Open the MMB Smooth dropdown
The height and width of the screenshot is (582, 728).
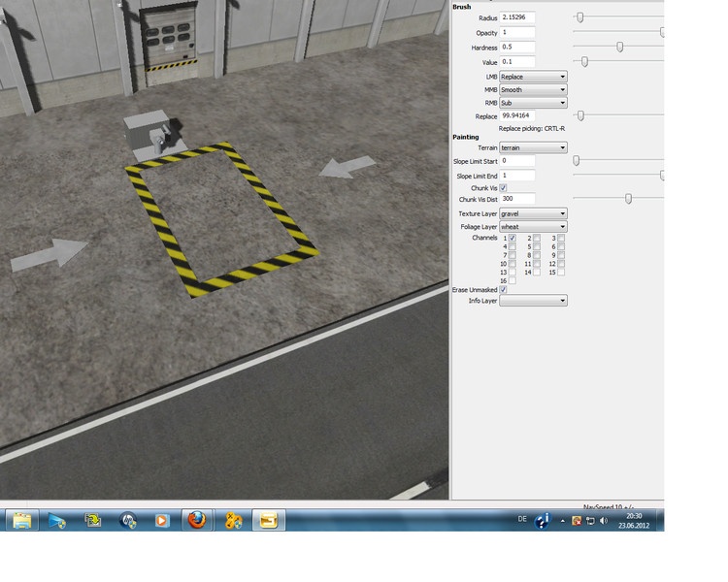(x=533, y=89)
